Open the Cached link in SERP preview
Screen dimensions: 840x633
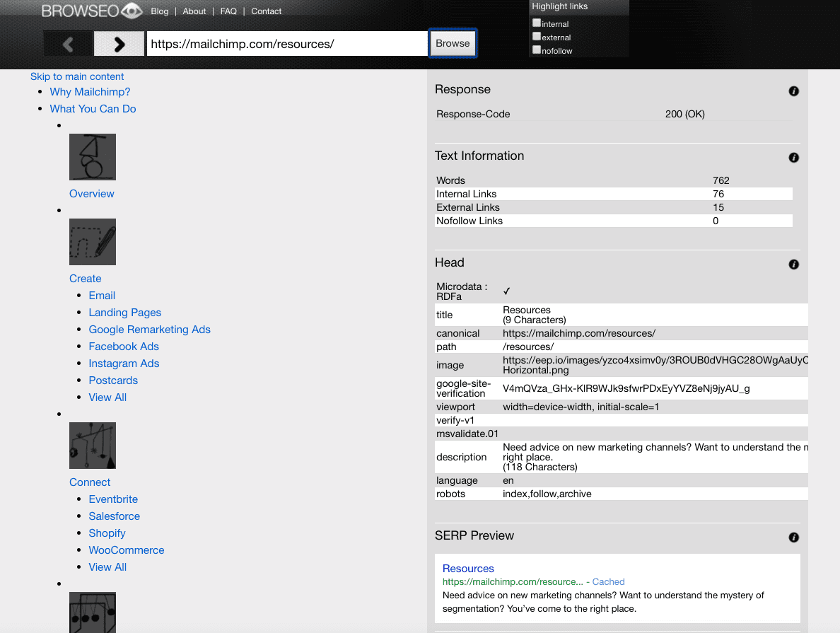point(609,581)
